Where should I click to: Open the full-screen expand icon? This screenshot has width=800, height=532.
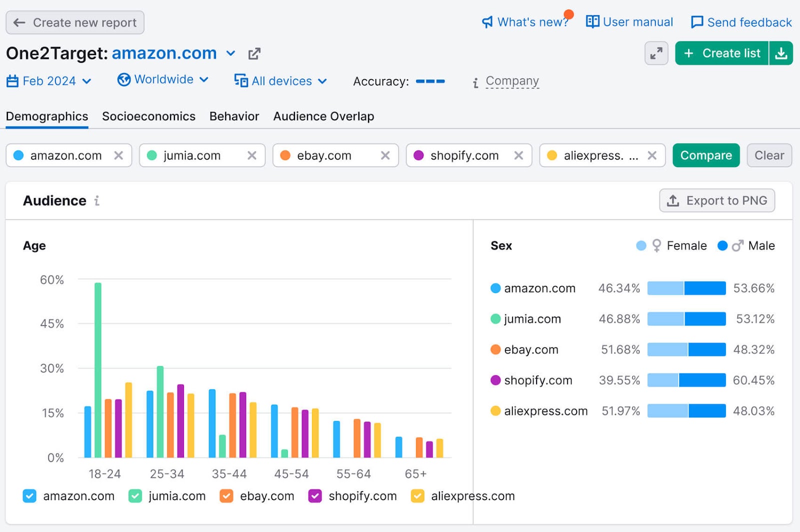pos(656,53)
